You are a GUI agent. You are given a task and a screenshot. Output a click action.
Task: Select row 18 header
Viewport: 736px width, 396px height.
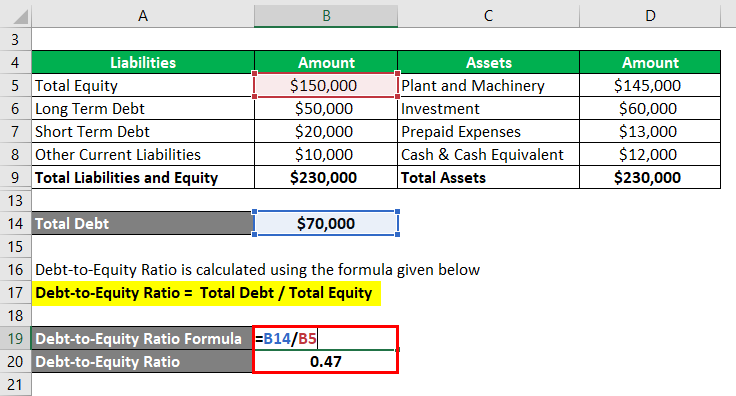[x=15, y=315]
